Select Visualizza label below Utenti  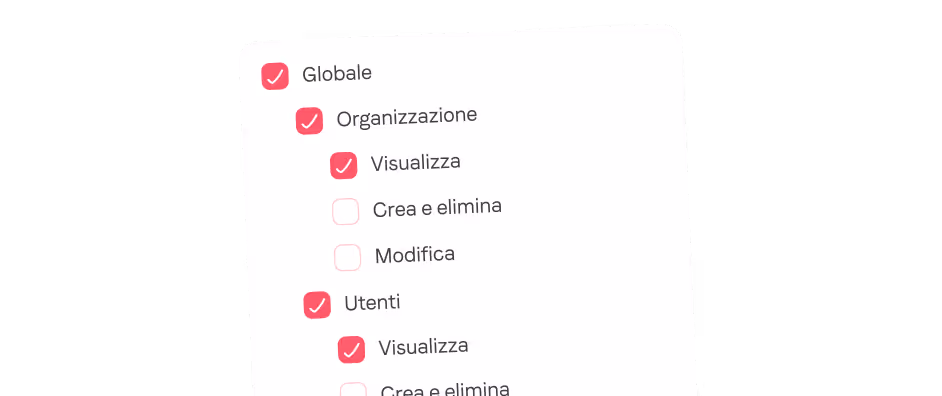click(x=424, y=347)
